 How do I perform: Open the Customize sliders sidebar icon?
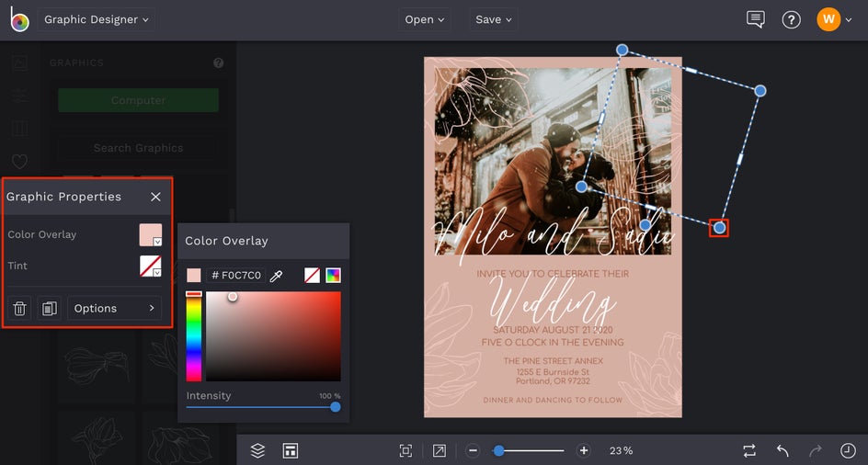[20, 96]
